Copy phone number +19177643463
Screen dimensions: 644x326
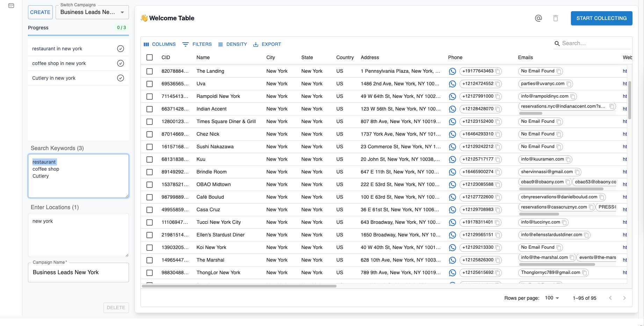(498, 71)
